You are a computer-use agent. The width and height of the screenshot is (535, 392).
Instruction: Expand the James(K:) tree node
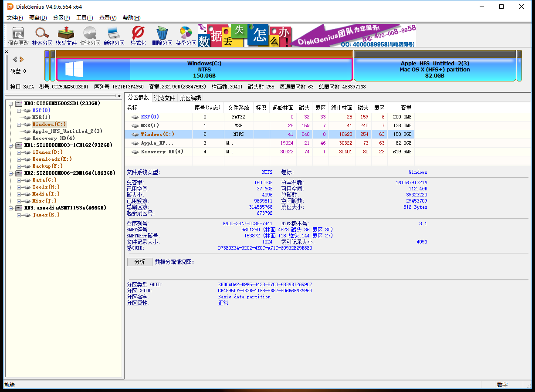(x=19, y=215)
